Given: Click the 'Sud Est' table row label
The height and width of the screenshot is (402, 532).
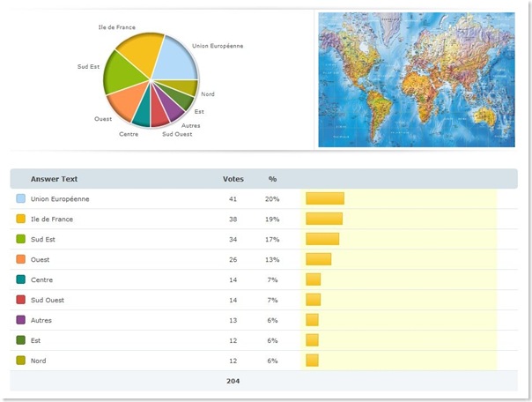Looking at the screenshot, I should 43,240.
